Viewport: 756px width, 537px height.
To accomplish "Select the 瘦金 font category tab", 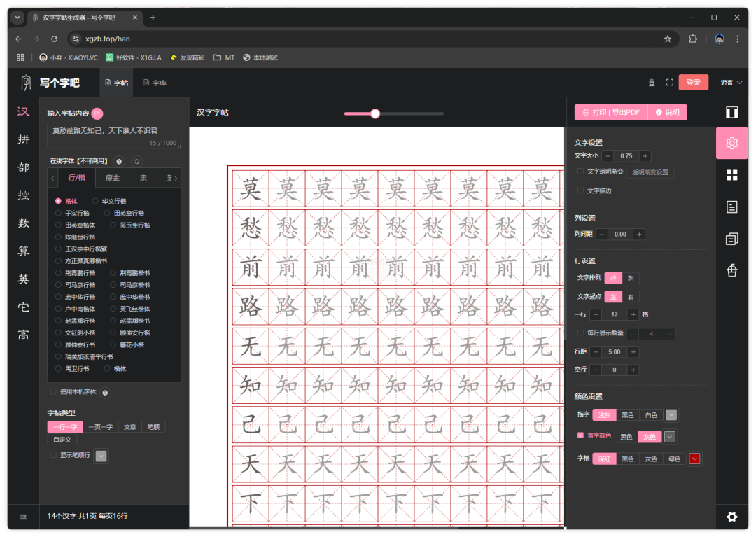I will [x=112, y=179].
